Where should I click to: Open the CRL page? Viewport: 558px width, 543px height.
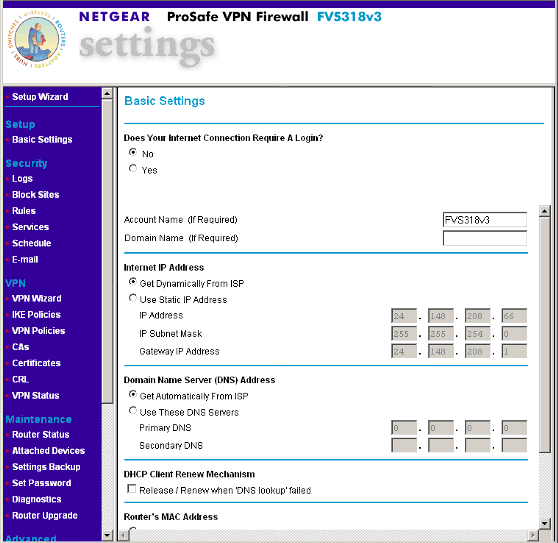(x=20, y=380)
